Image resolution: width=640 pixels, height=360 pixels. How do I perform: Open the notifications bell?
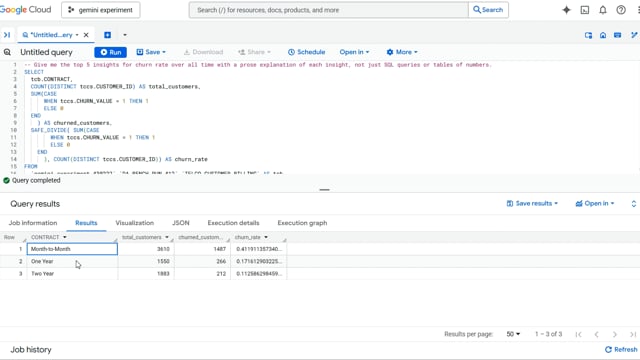coord(603,10)
